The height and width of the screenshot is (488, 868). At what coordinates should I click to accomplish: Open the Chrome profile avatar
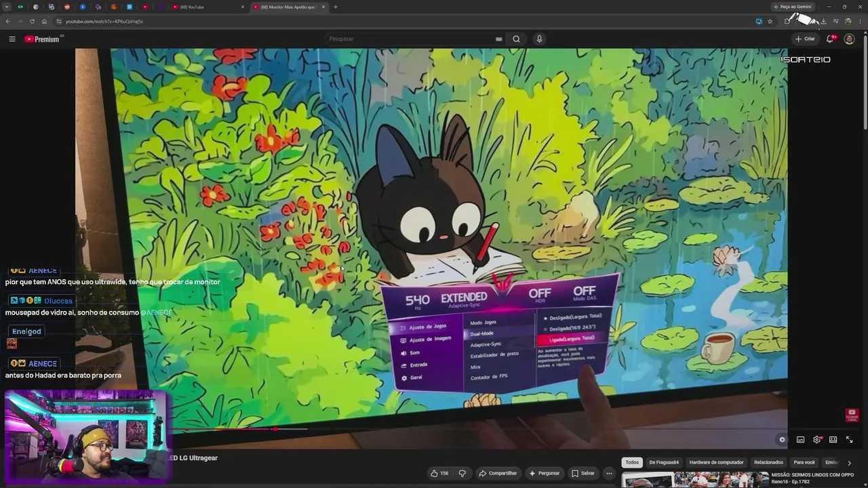point(848,21)
